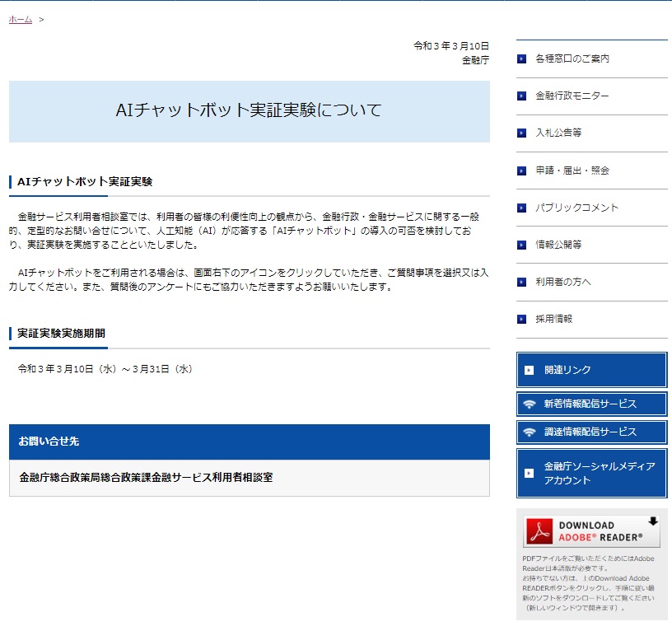Viewport: 672px width, 631px height.
Task: Click the feed icon beside 新着情報配信サービス
Action: [x=530, y=404]
